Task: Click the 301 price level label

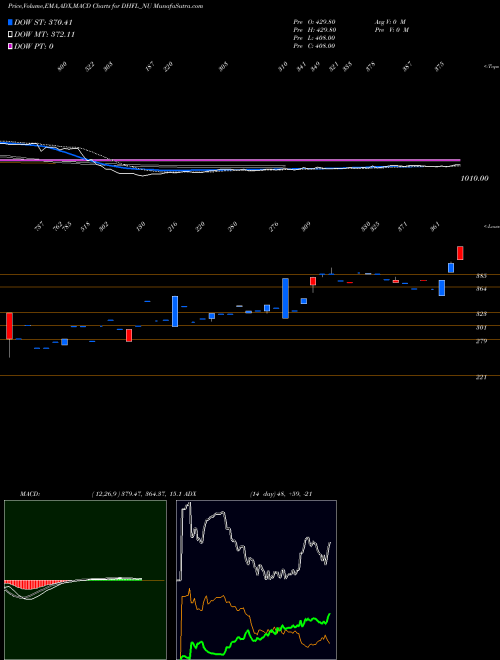Action: tap(481, 327)
